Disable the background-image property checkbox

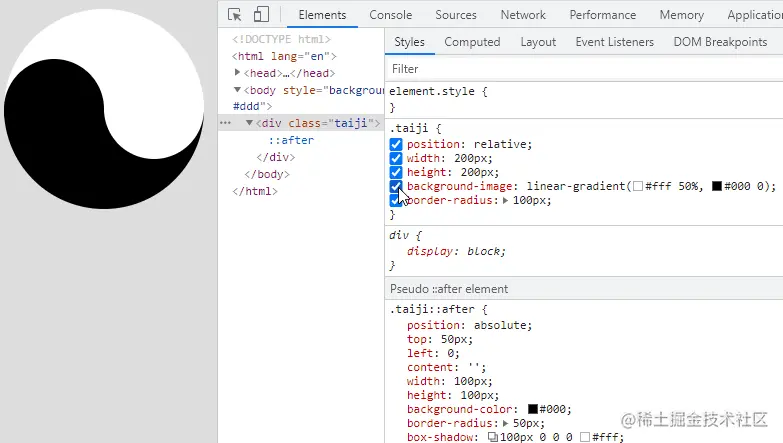click(395, 186)
